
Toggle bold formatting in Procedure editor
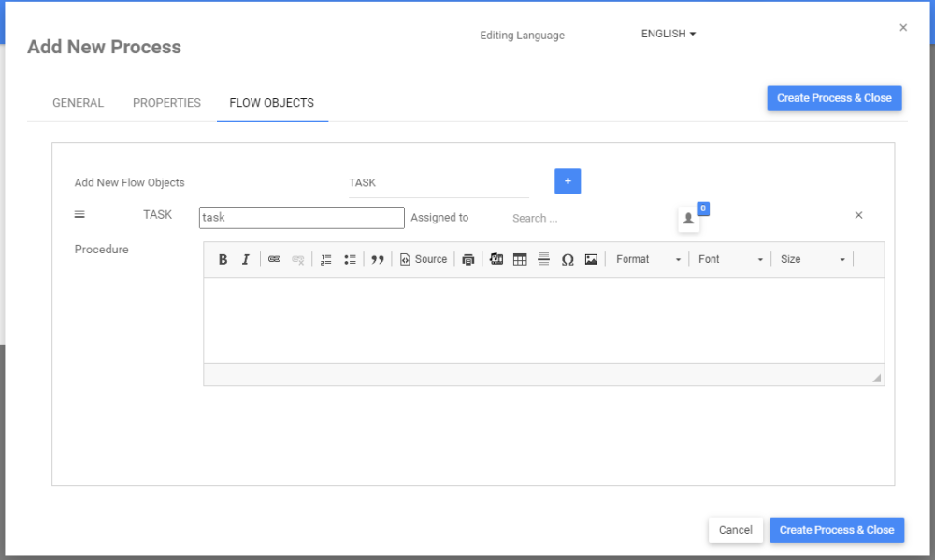(x=223, y=260)
